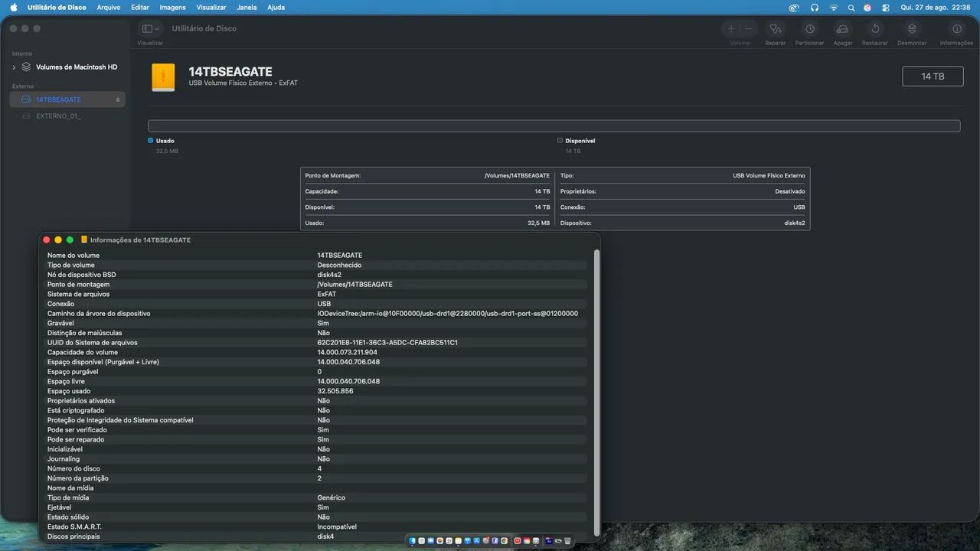This screenshot has height=551, width=980.
Task: Click the Tipo de volume value Desconhecido
Action: 339,265
